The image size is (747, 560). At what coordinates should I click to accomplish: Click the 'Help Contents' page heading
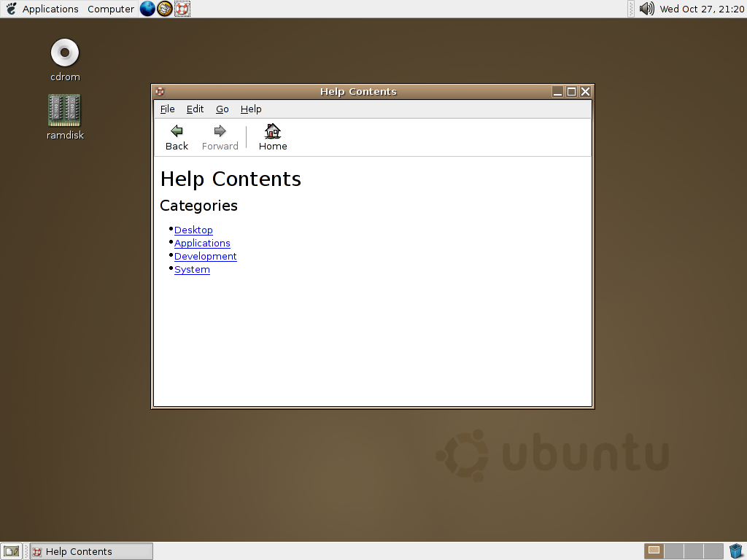pos(231,179)
